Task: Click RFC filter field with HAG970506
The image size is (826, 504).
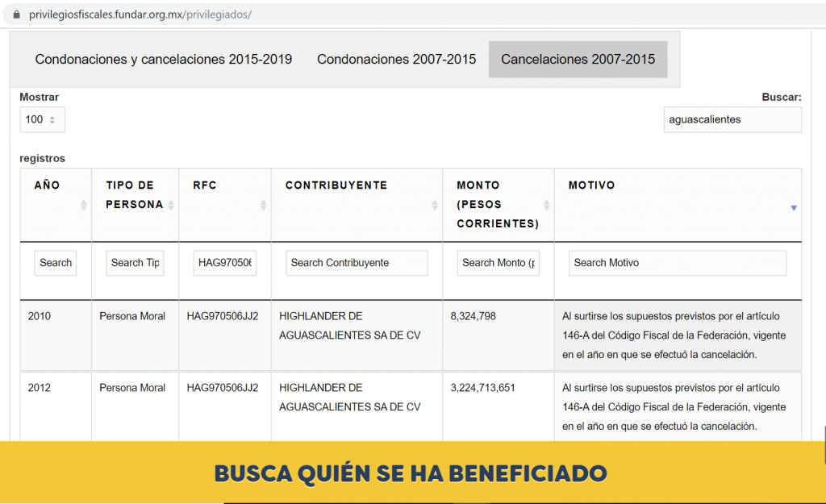Action: click(224, 263)
